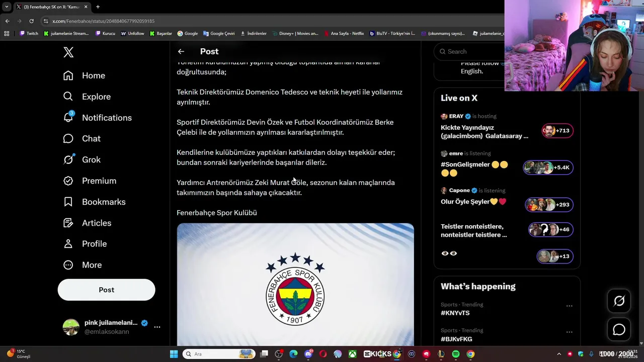The height and width of the screenshot is (362, 644).
Task: Open Task View from the taskbar
Action: click(x=264, y=354)
